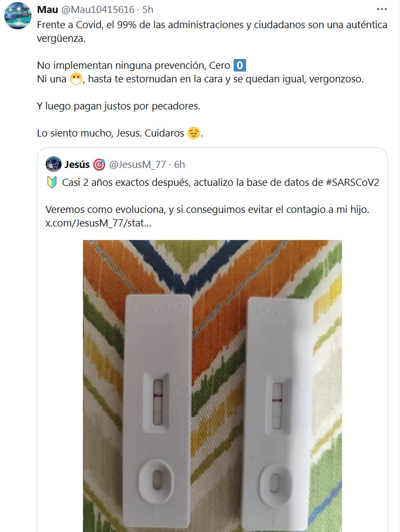
Task: Click the quoted tweet text about evitar el contagio
Action: (x=207, y=210)
